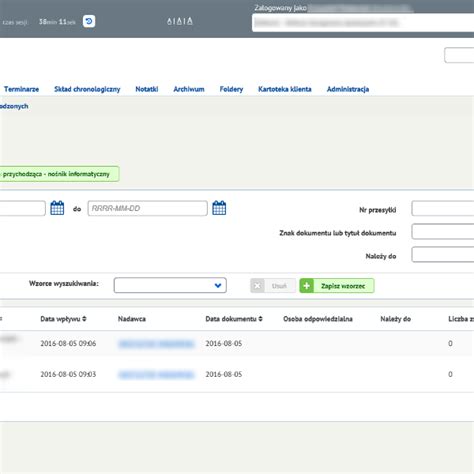Click the Należy do input field
This screenshot has height=474, width=474.
(x=443, y=255)
